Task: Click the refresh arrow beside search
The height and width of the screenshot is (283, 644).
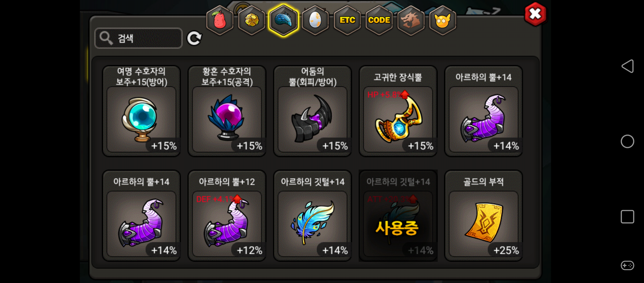Action: tap(194, 38)
